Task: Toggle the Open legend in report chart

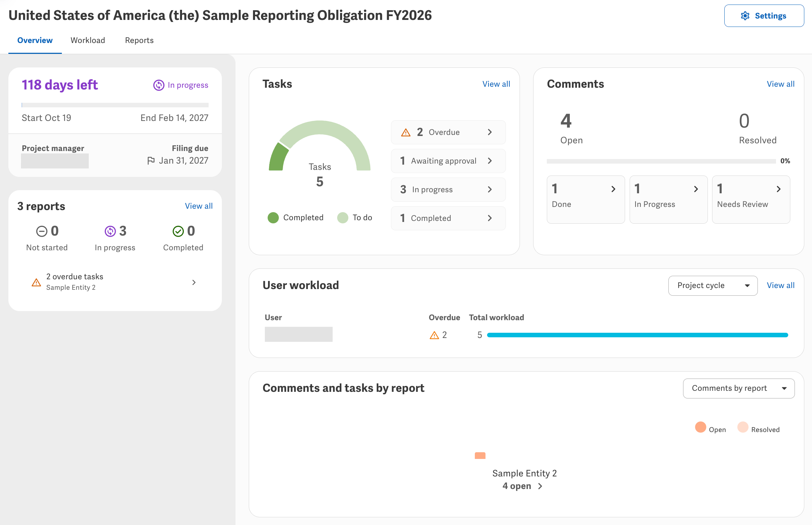Action: coord(710,428)
